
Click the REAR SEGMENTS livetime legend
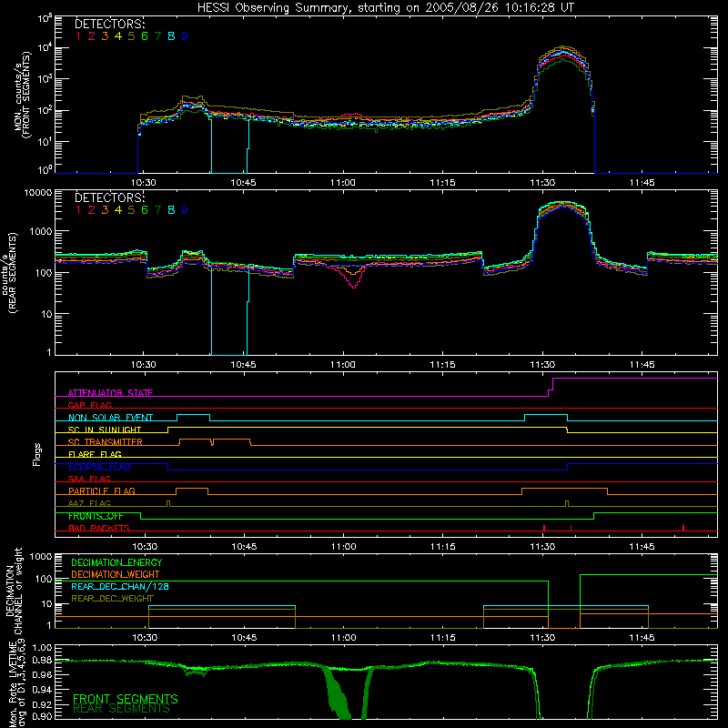[122, 709]
